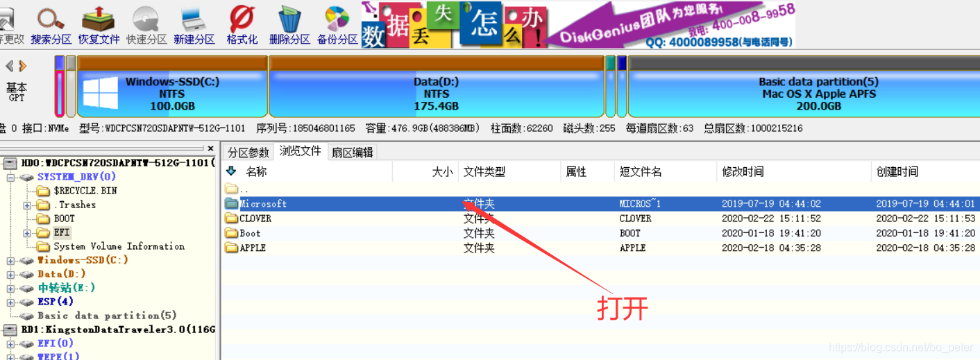The image size is (980, 360).
Task: Select the BOOT folder in the tree
Action: pyautogui.click(x=64, y=218)
